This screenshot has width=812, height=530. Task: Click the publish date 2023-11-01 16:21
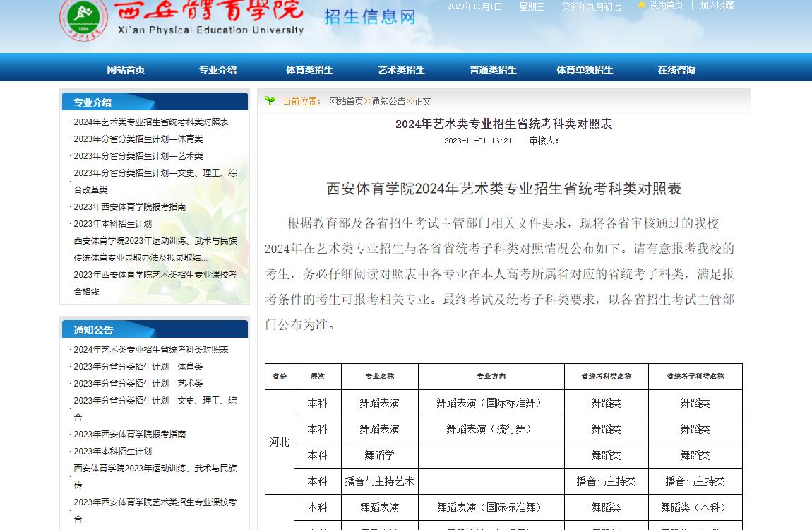coord(478,141)
